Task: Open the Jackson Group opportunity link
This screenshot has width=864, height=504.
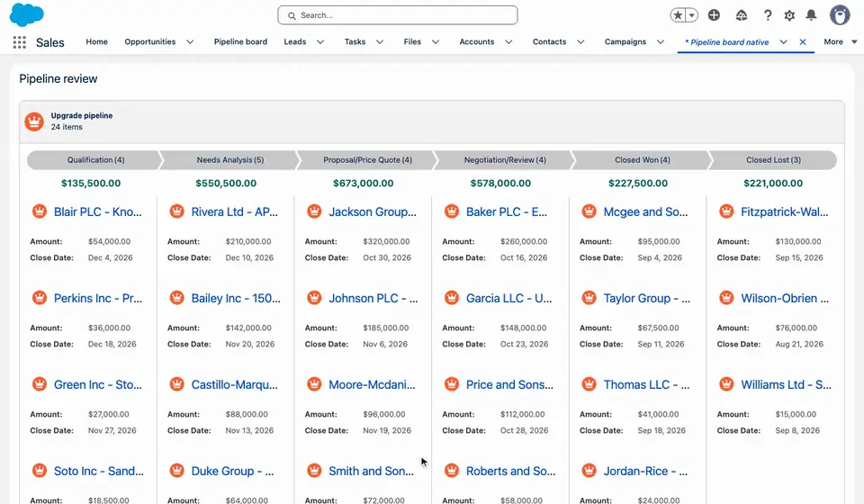Action: pos(373,212)
